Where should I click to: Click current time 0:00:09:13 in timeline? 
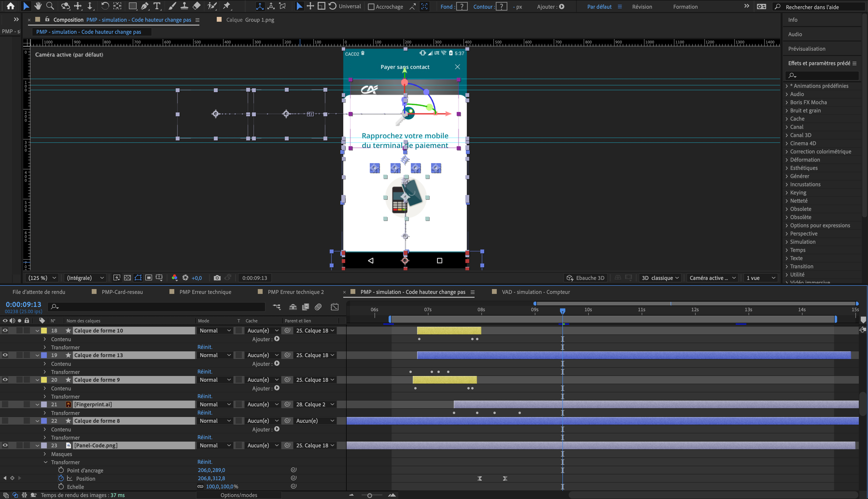click(x=23, y=305)
